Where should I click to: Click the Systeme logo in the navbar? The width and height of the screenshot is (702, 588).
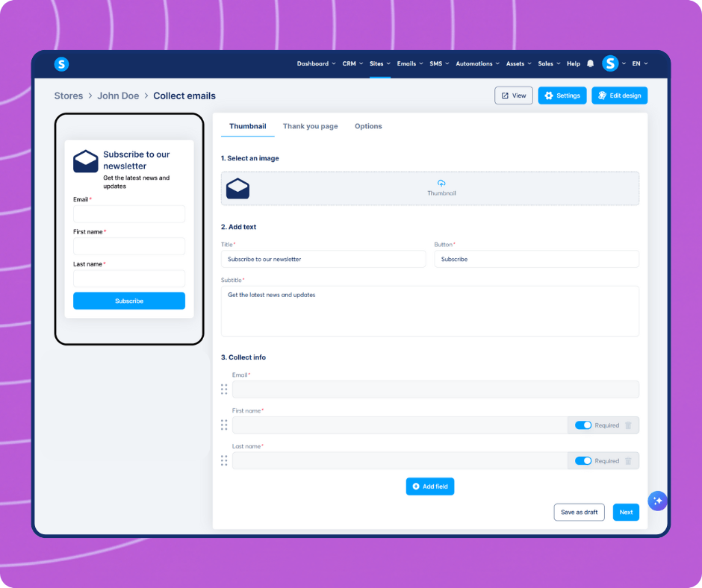(61, 64)
